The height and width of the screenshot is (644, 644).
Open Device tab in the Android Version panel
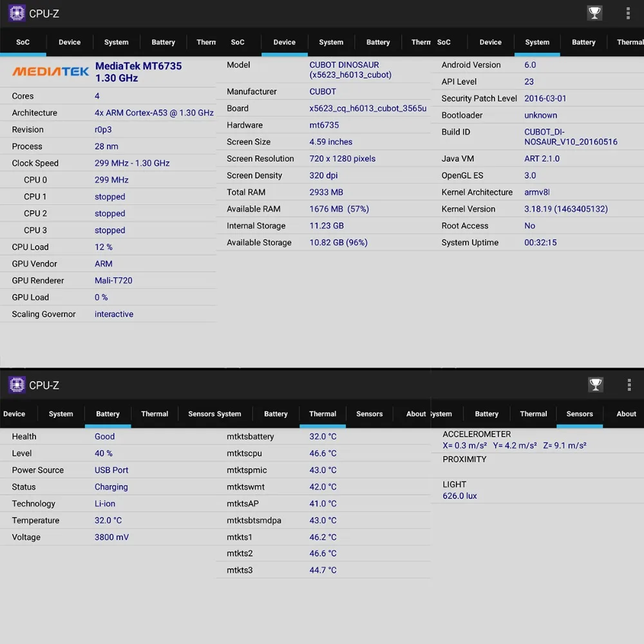point(490,43)
